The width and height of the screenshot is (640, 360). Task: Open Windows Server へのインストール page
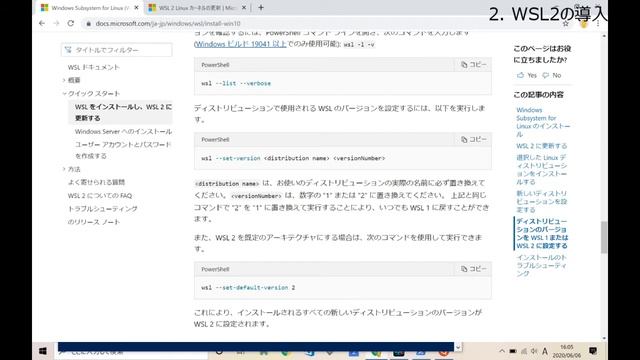[123, 131]
